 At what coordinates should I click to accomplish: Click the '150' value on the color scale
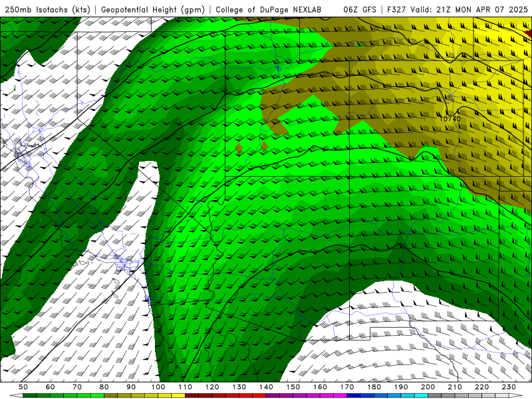pos(293,387)
